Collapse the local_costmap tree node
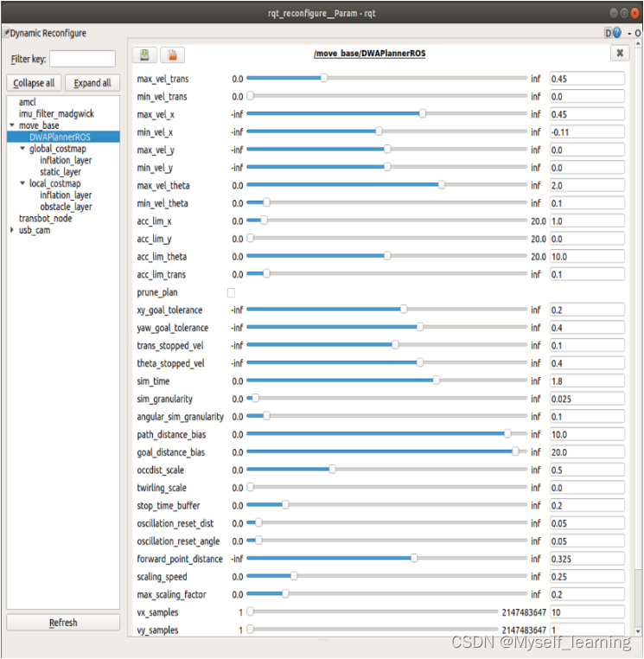 22,183
